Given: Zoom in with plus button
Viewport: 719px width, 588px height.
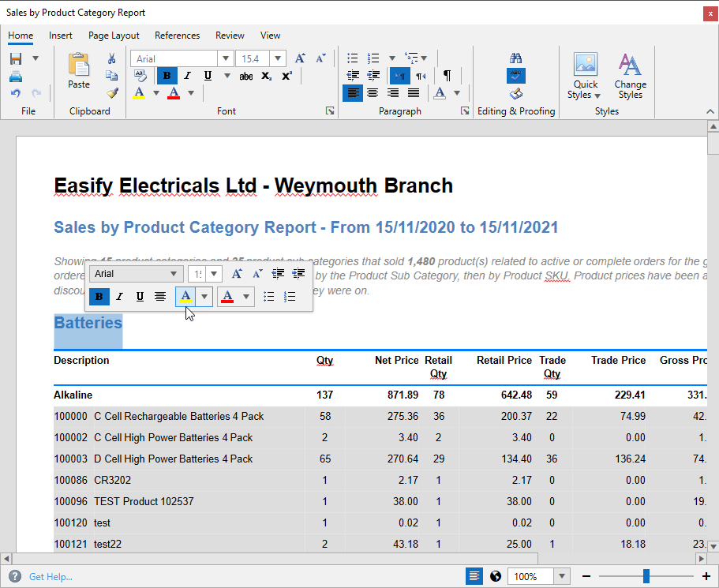Looking at the screenshot, I should [x=706, y=576].
